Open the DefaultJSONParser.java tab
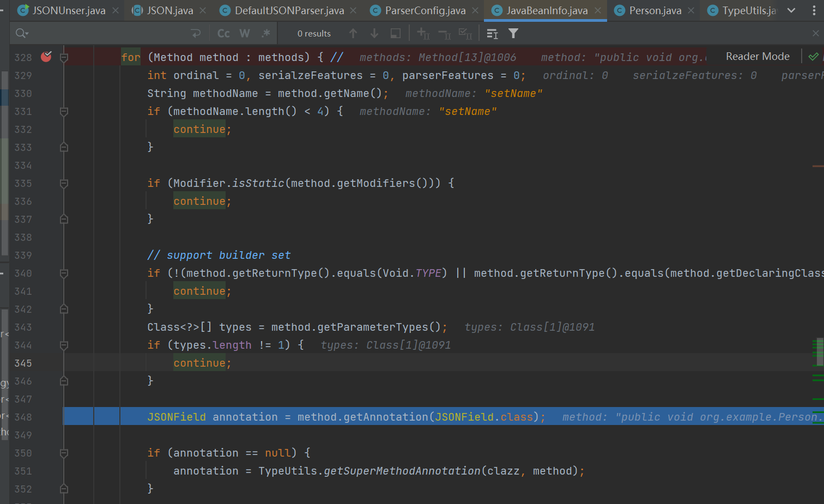The image size is (824, 504). tap(289, 10)
